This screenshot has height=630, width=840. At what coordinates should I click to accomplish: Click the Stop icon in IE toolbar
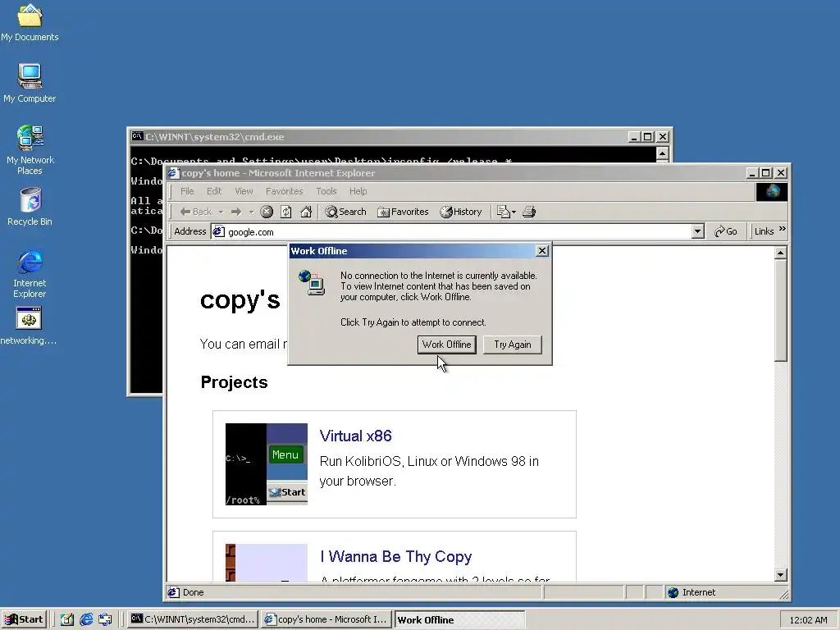[x=267, y=212]
